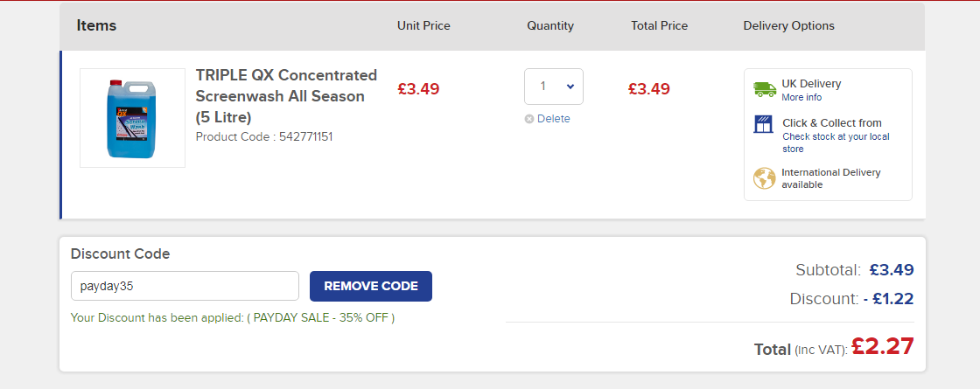Click the PAYDAY SALE discount applied message
Screen dimensions: 980x389
click(233, 317)
